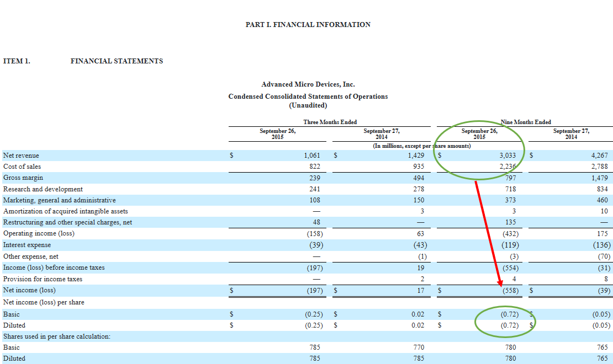Screen dimensions: 613x364
Task: Click research and development value 718
Action: click(x=510, y=189)
